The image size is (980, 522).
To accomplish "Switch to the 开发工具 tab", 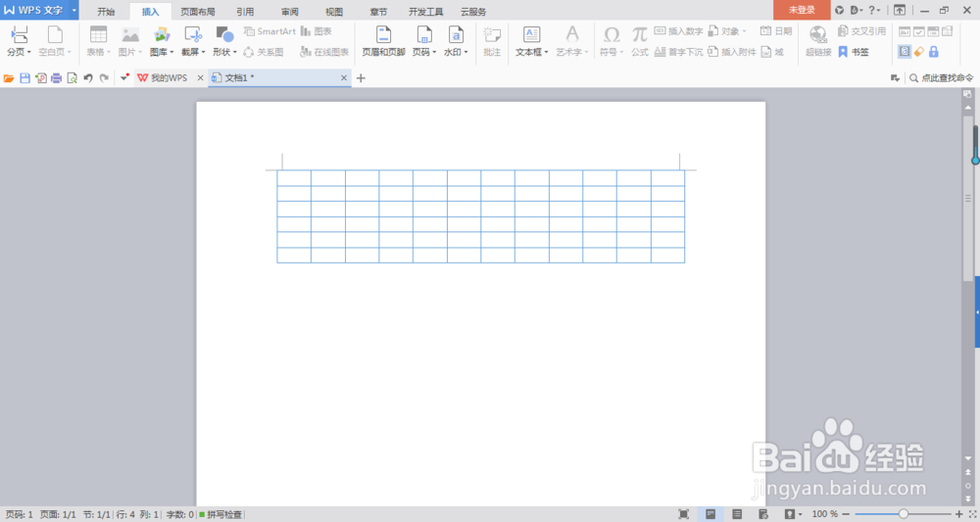I will point(425,11).
